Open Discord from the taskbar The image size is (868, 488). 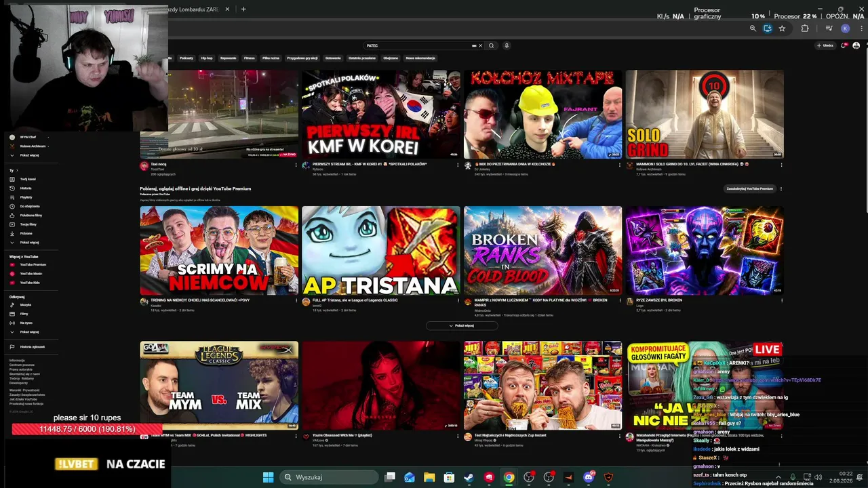pos(589,477)
